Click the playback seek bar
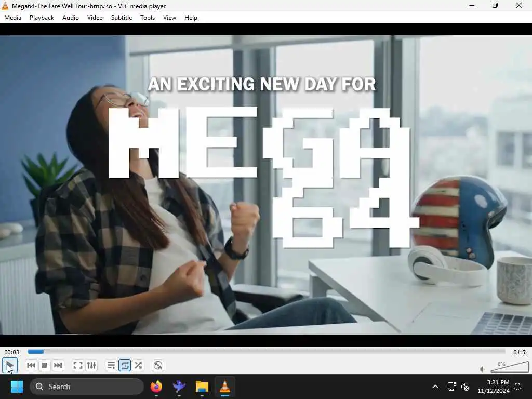This screenshot has width=532, height=399. (x=267, y=352)
